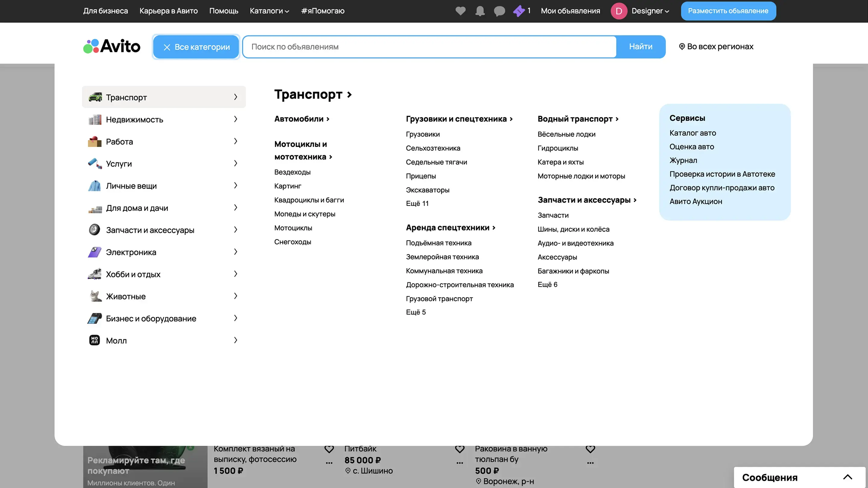Click the pink D profile avatar
This screenshot has height=488, width=868.
click(619, 11)
